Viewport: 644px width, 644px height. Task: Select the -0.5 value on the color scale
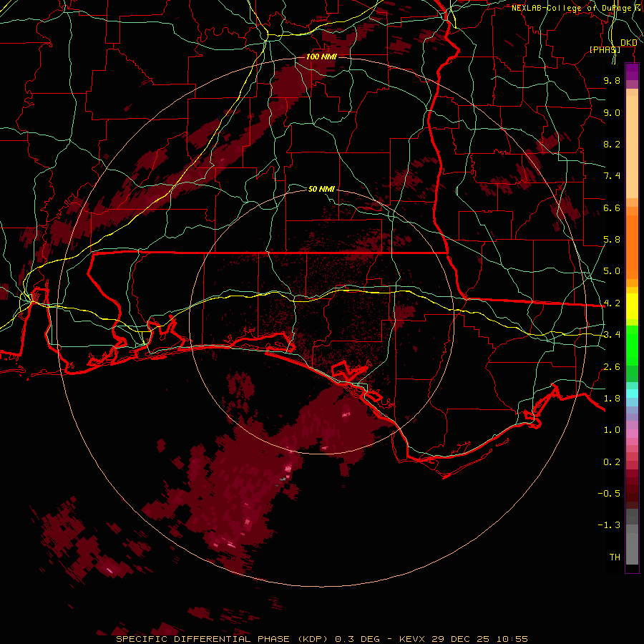pyautogui.click(x=609, y=494)
